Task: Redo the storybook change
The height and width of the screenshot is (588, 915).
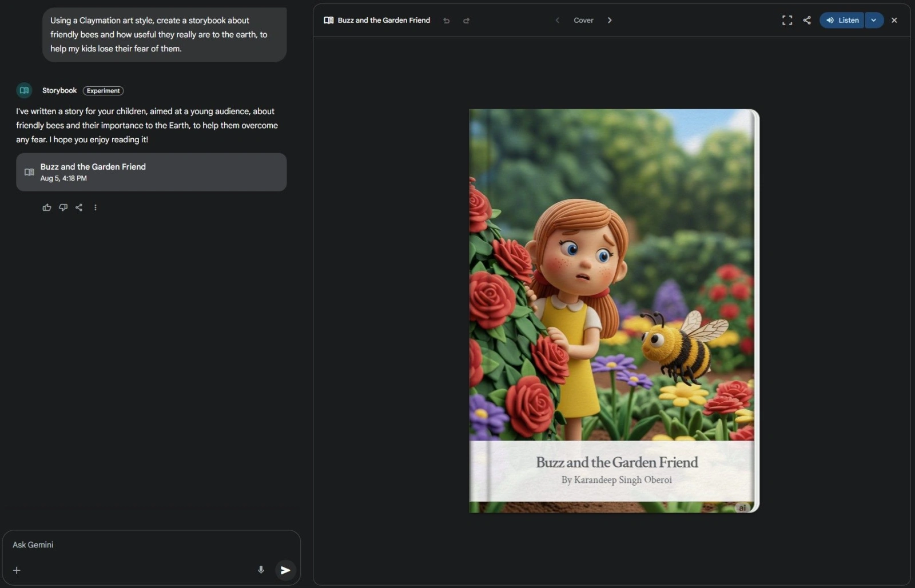Action: [466, 21]
